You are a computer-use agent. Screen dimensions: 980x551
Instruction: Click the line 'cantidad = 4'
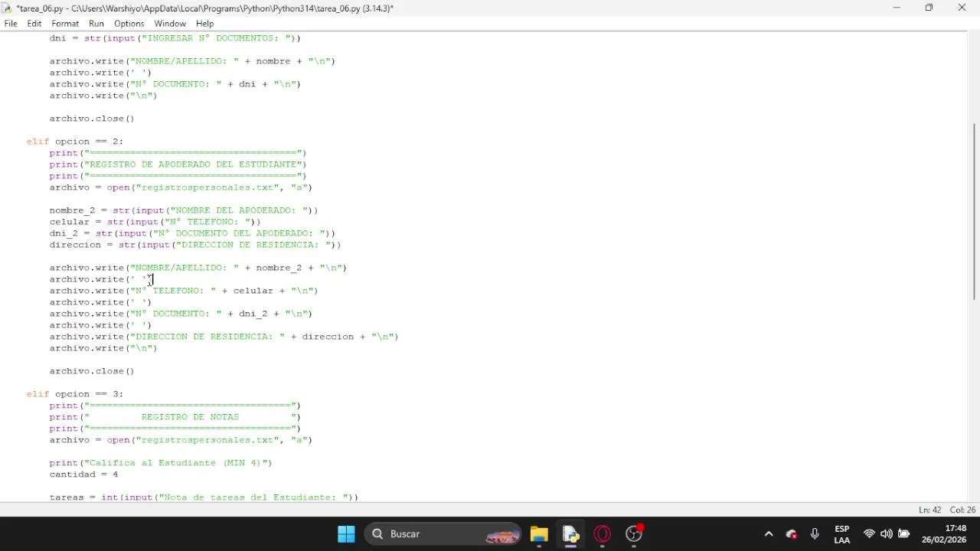[x=84, y=474]
